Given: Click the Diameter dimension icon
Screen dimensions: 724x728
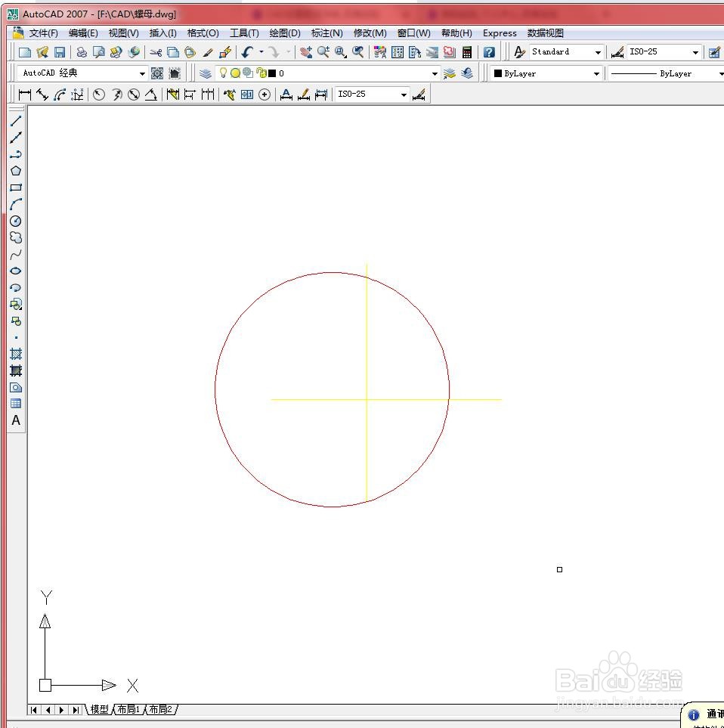Looking at the screenshot, I should coord(134,94).
